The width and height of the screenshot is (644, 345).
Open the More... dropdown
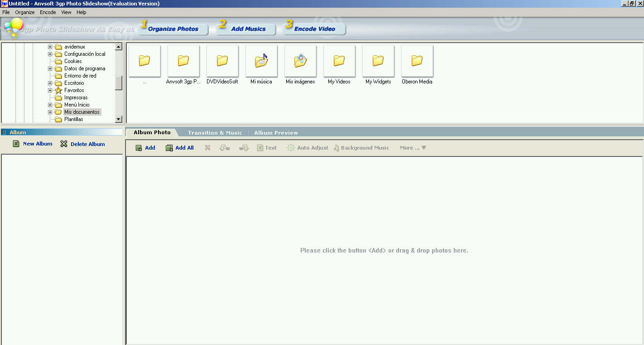(x=413, y=148)
